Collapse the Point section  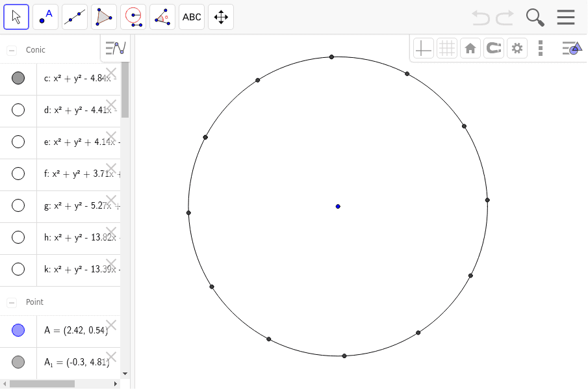[10, 302]
